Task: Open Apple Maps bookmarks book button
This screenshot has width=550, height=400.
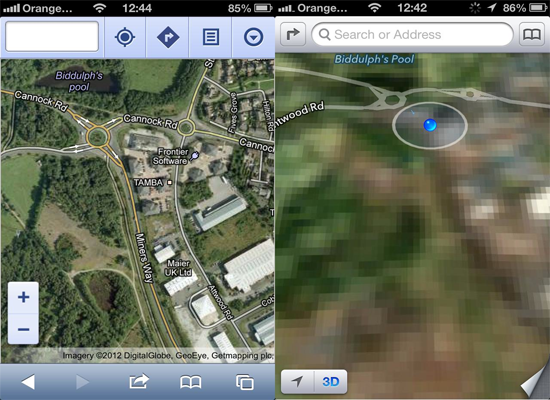Action: pos(532,34)
